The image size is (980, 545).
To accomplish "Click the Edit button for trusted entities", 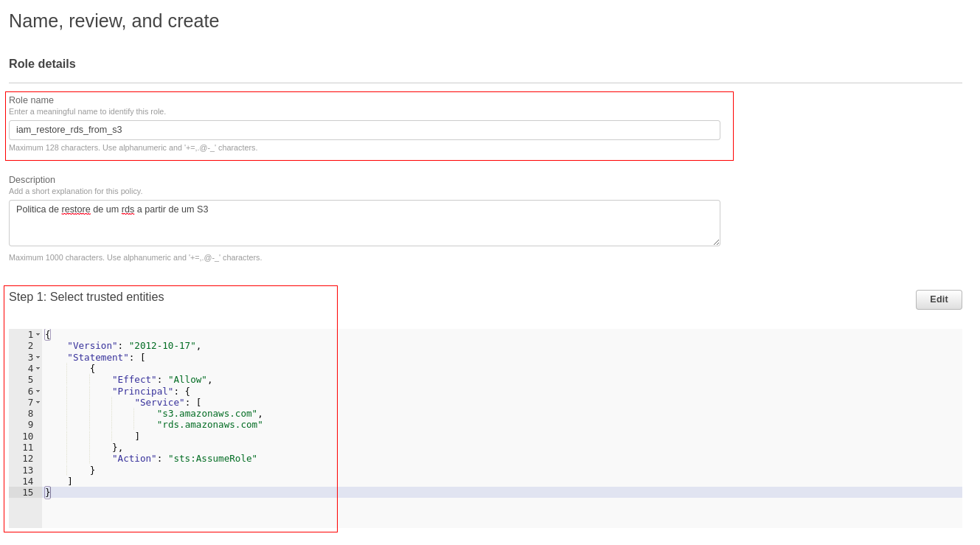I will pyautogui.click(x=938, y=299).
